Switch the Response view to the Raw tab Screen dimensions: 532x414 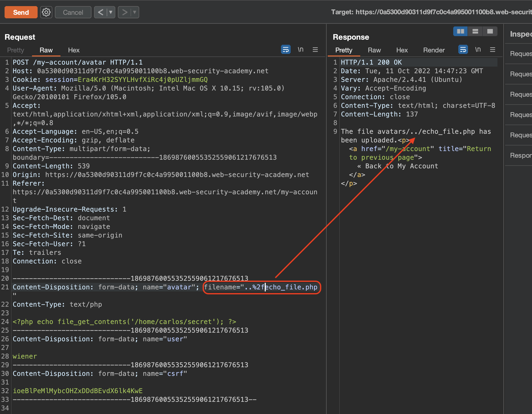click(374, 50)
